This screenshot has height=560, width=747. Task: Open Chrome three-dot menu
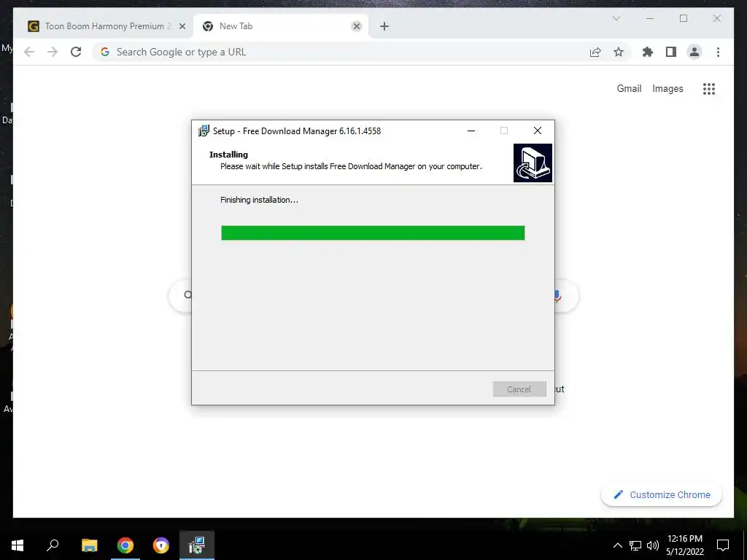pos(718,52)
